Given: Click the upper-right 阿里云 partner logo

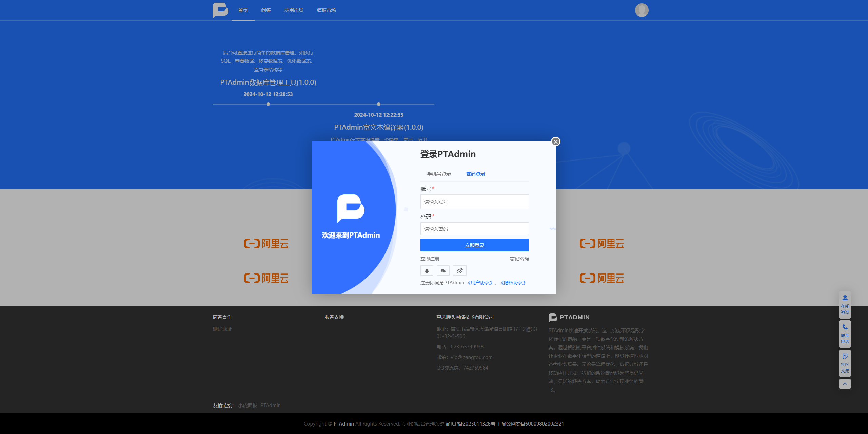Looking at the screenshot, I should coord(602,243).
